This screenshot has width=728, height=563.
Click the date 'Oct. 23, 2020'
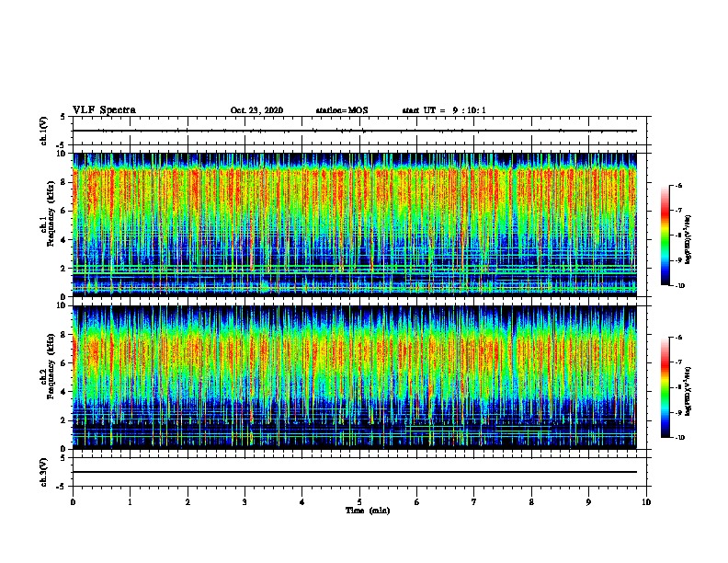click(x=256, y=110)
